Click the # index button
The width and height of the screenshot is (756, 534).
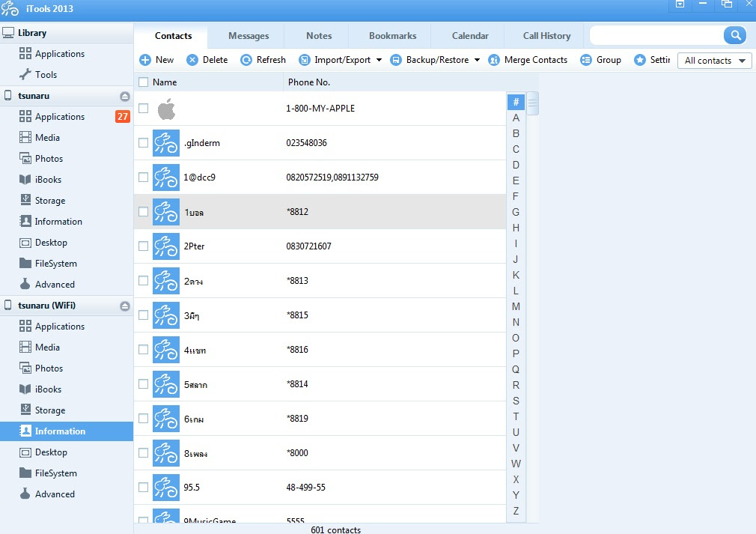(516, 102)
